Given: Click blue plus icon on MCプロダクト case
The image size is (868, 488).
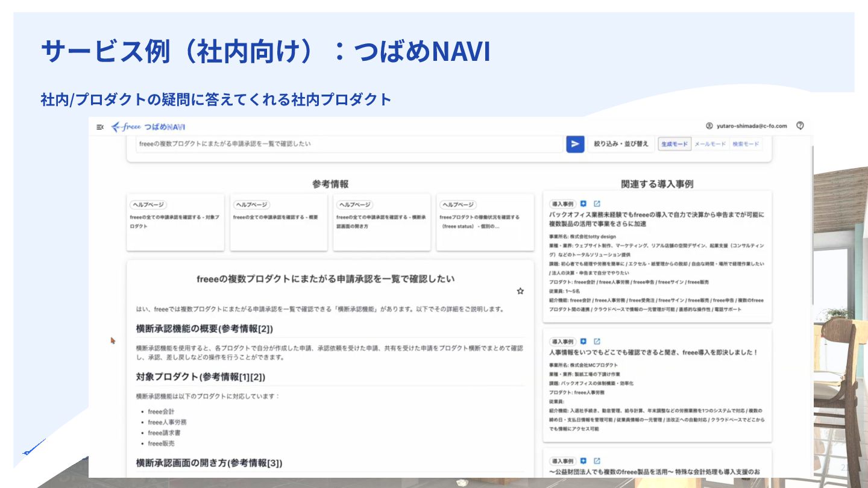Looking at the screenshot, I should click(x=583, y=342).
